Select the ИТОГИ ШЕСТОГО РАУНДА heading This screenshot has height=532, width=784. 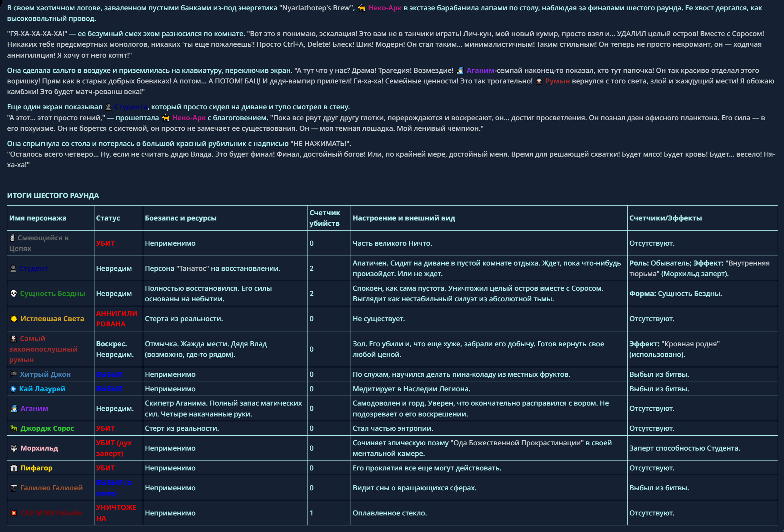(x=53, y=196)
